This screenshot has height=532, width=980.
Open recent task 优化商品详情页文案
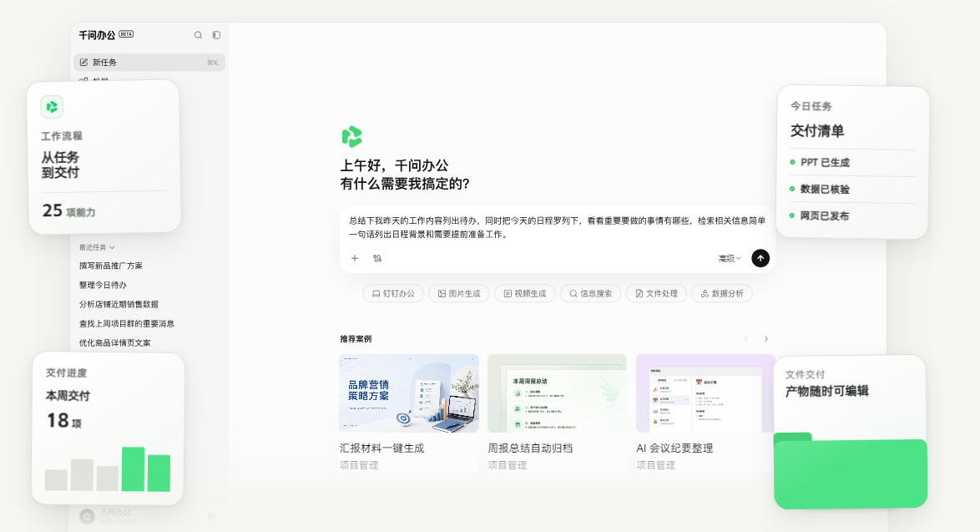(x=114, y=343)
